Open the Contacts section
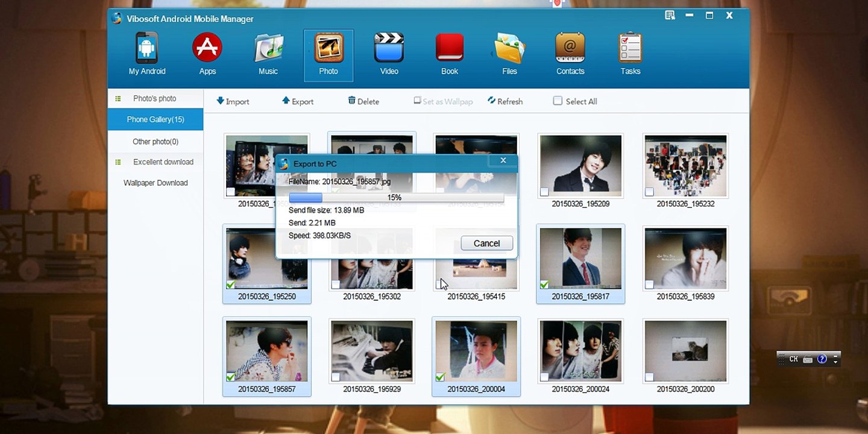 click(x=570, y=55)
